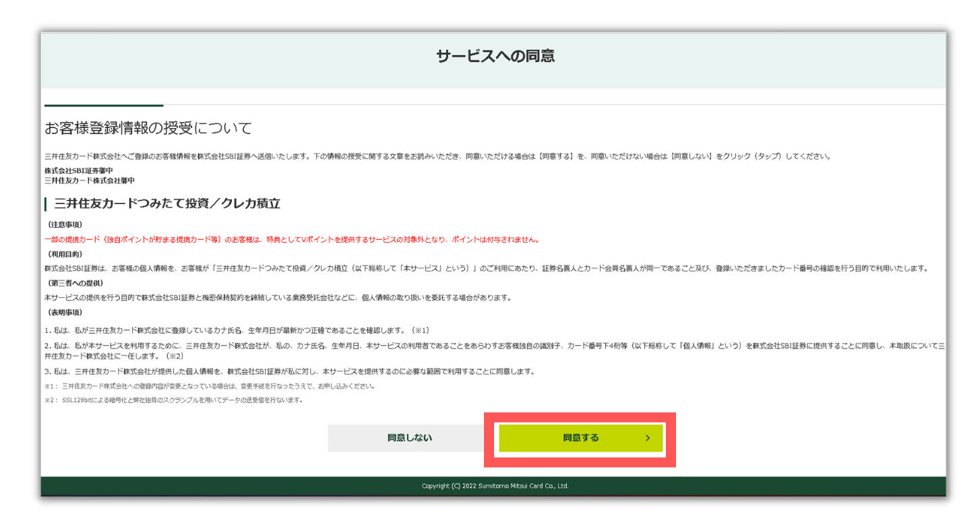Image resolution: width=980 pixels, height=527 pixels.
Task: Select the サービスへの同意 page title
Action: (x=495, y=57)
